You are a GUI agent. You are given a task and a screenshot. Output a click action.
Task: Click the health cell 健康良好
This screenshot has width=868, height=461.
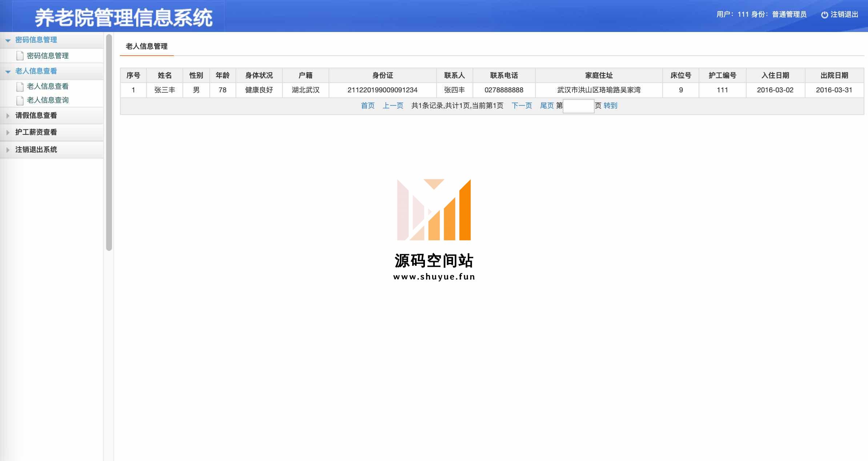tap(259, 90)
